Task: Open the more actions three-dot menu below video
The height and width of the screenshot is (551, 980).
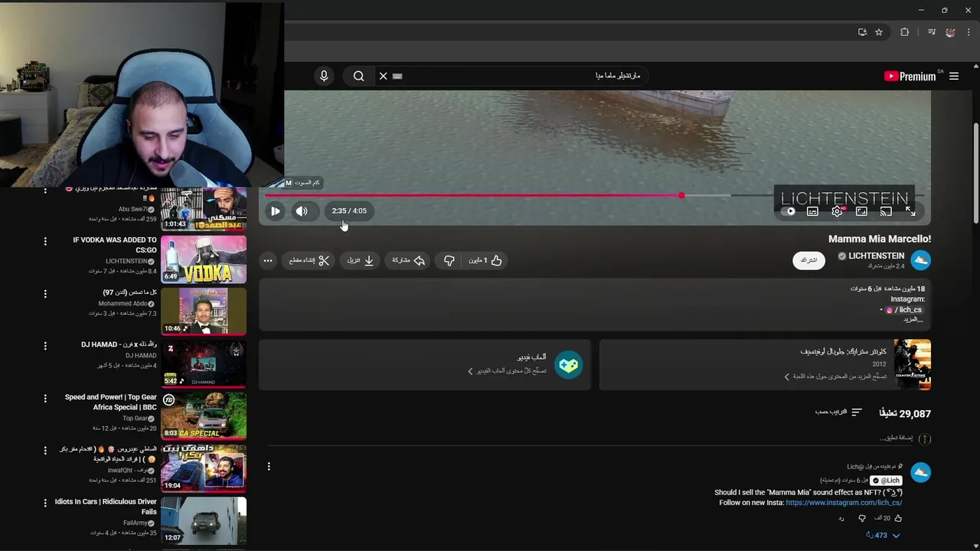Action: point(267,260)
